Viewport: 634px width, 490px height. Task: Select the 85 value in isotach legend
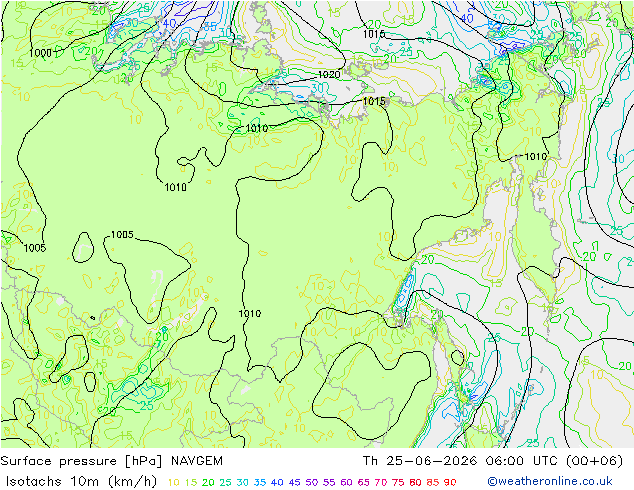coord(433,482)
